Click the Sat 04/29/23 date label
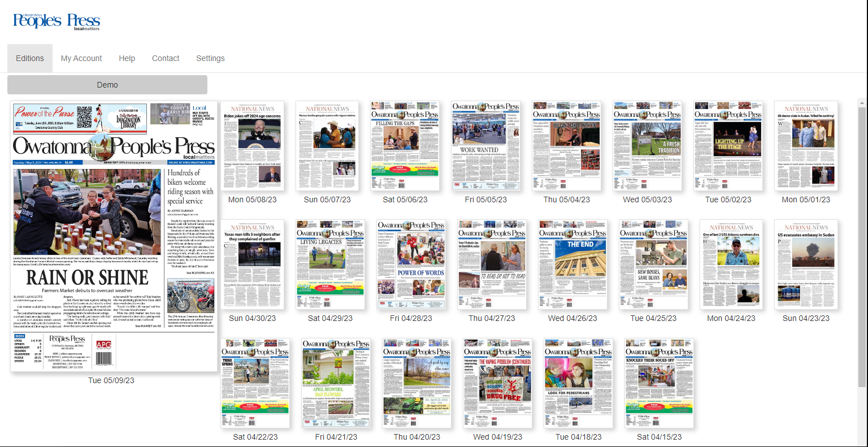This screenshot has height=447, width=868. point(331,318)
